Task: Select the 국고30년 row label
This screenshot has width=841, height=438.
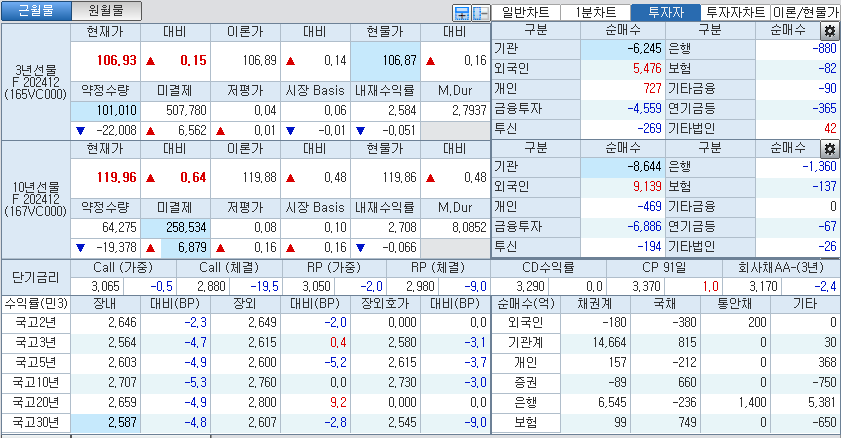Action: click(x=35, y=422)
